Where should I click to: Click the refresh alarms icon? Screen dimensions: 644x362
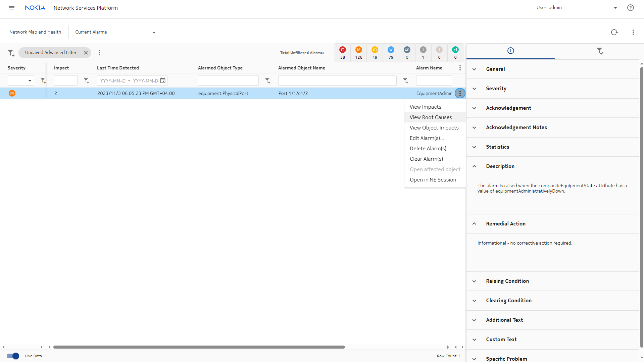pos(614,32)
